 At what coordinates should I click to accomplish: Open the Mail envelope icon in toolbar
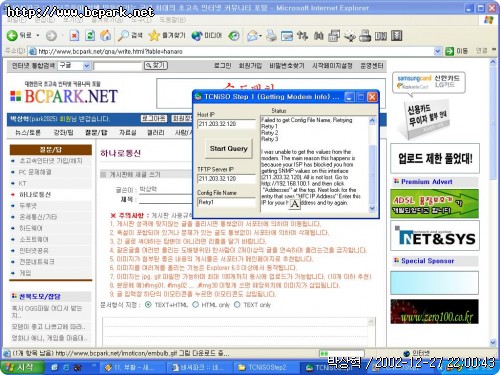[x=253, y=35]
